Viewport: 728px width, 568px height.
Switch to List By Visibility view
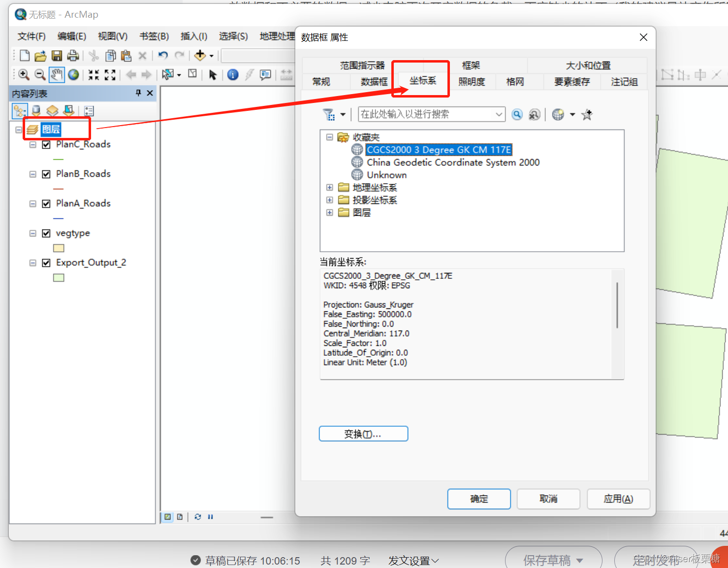(x=52, y=111)
